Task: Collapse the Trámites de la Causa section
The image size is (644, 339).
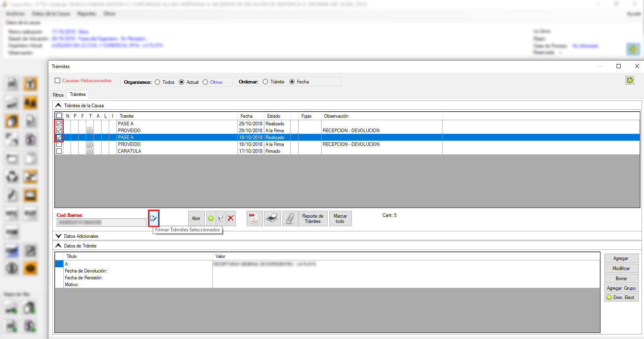Action: click(58, 106)
